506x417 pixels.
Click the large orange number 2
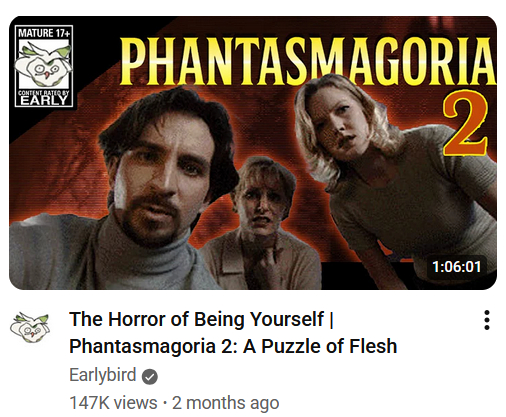pyautogui.click(x=464, y=124)
